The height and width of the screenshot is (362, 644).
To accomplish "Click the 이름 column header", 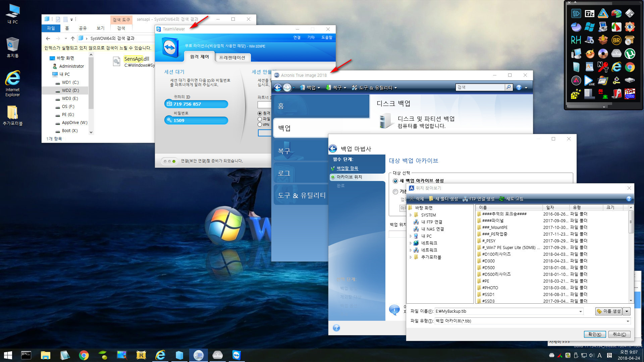I will pos(509,207).
